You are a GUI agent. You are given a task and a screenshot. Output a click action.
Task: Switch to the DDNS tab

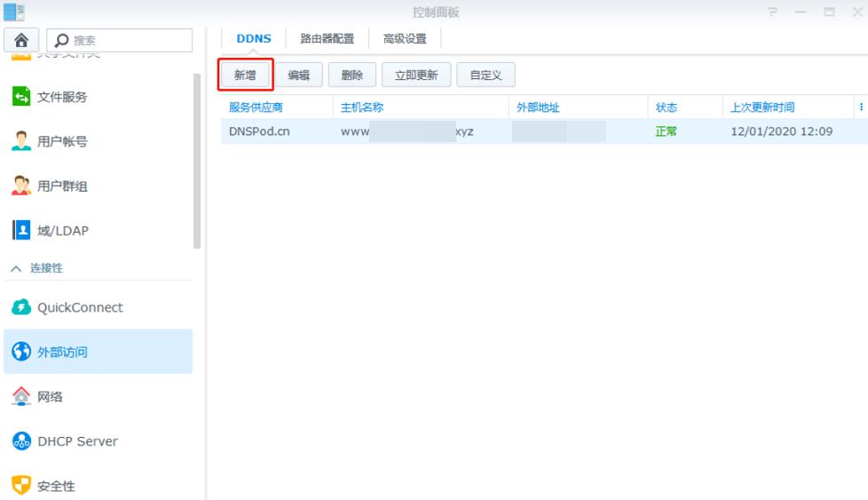[x=254, y=39]
